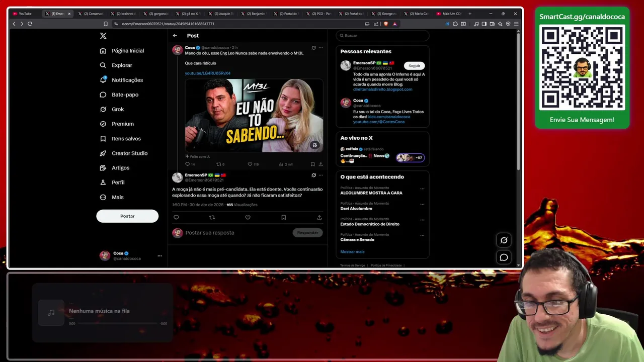
Task: Click Mostrar mais under trends
Action: point(352,252)
